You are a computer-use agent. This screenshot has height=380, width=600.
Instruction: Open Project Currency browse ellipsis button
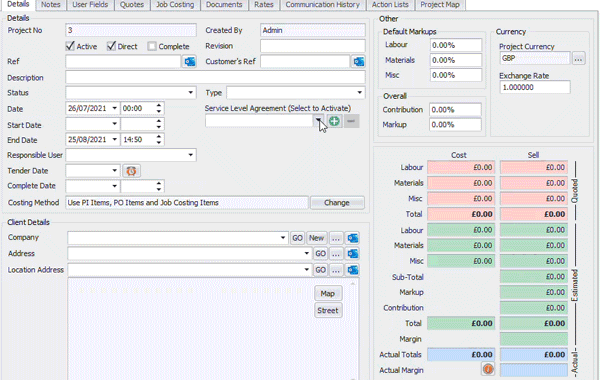coord(579,59)
